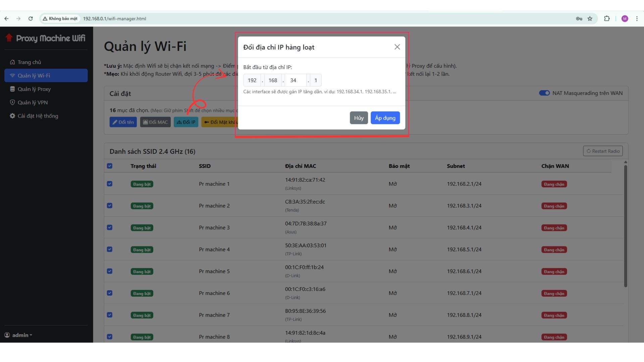The height and width of the screenshot is (362, 644).
Task: Click the SSID list vertical scrollbar
Action: 626,226
